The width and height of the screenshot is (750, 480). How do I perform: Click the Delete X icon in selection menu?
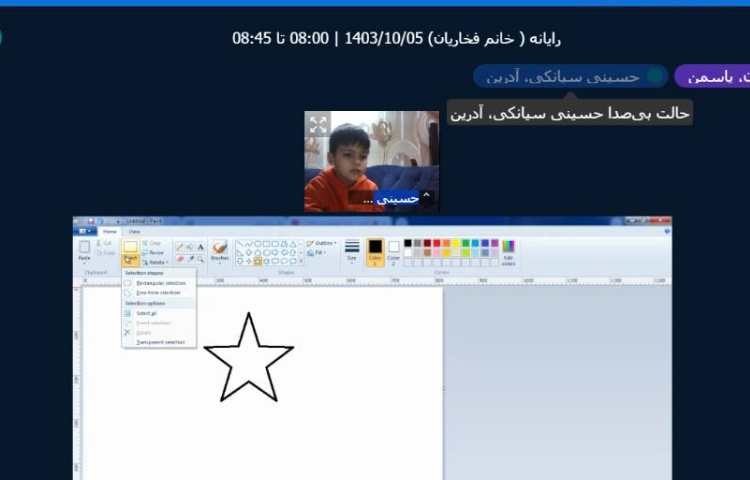coord(127,332)
